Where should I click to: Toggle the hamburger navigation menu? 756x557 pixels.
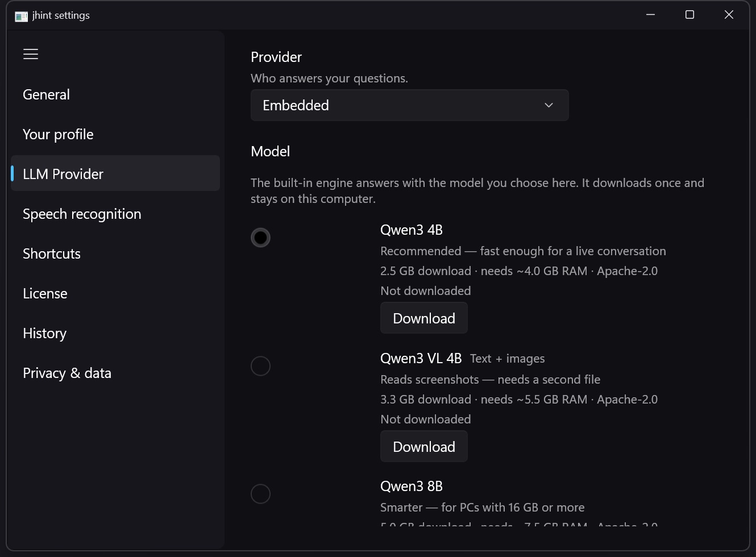point(31,54)
